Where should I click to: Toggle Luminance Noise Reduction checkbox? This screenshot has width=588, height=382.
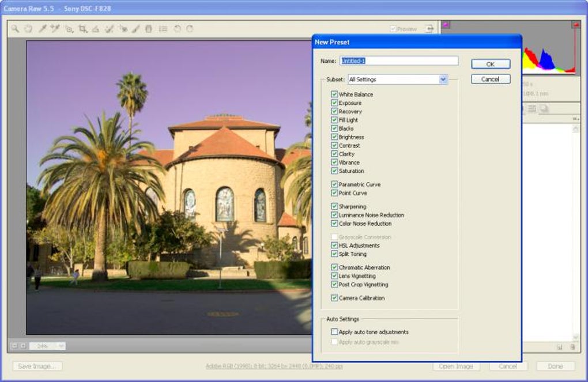(334, 215)
